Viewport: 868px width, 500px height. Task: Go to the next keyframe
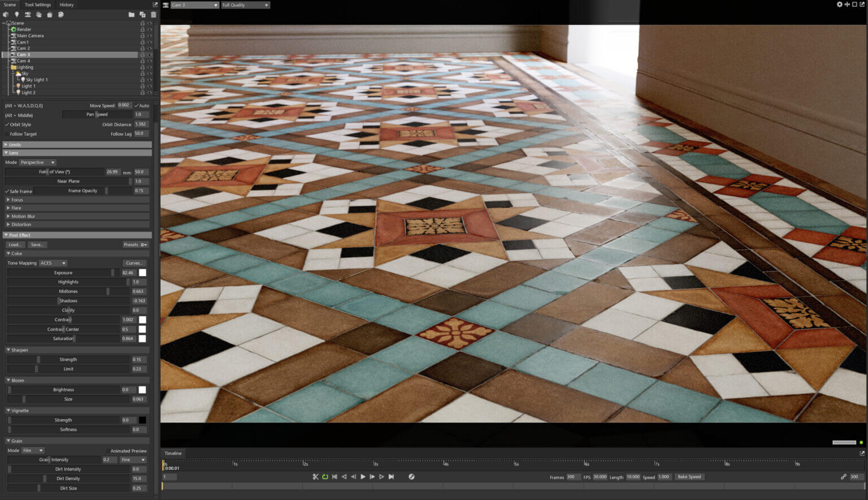click(381, 477)
